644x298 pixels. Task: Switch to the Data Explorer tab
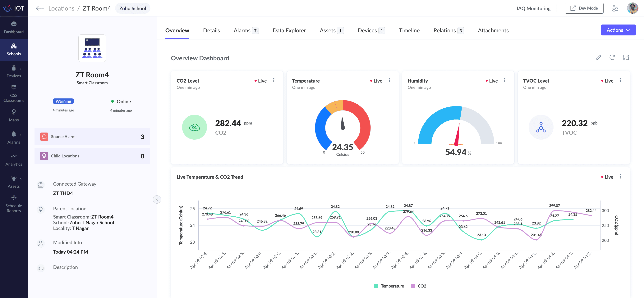pos(289,30)
